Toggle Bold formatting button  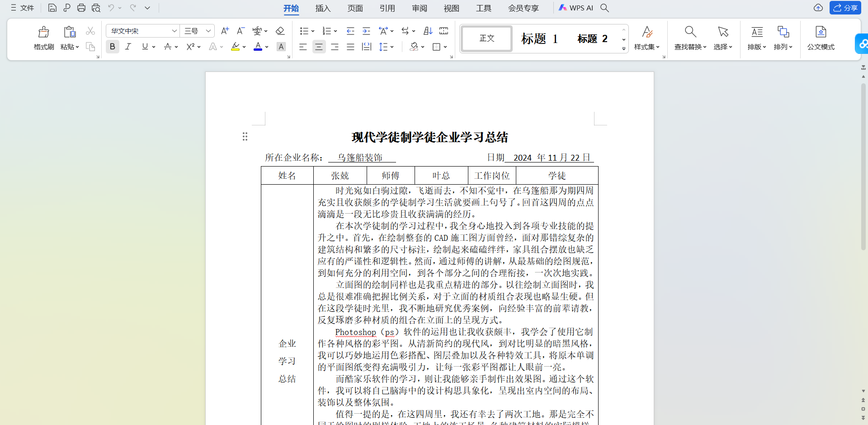point(113,47)
